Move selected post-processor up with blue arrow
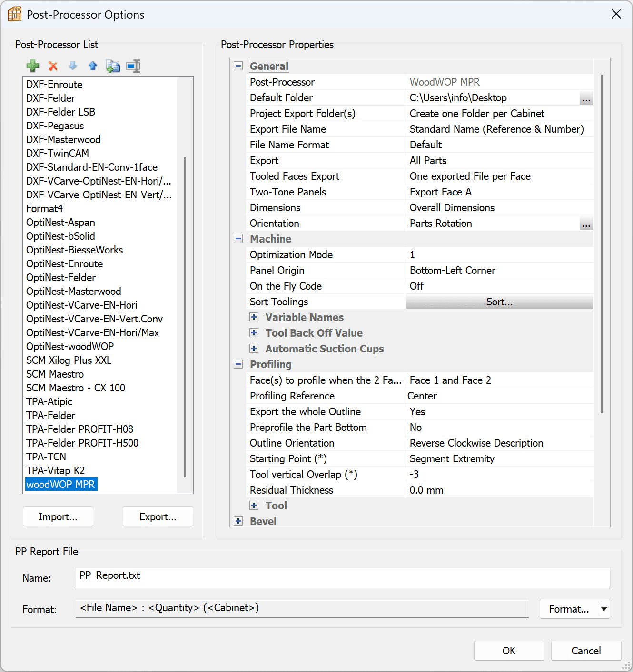Screen dimensions: 633x672 (93, 66)
